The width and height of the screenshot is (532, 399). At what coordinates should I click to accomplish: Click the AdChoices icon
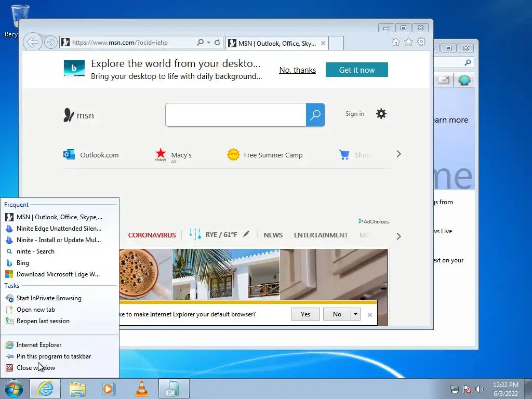click(361, 221)
